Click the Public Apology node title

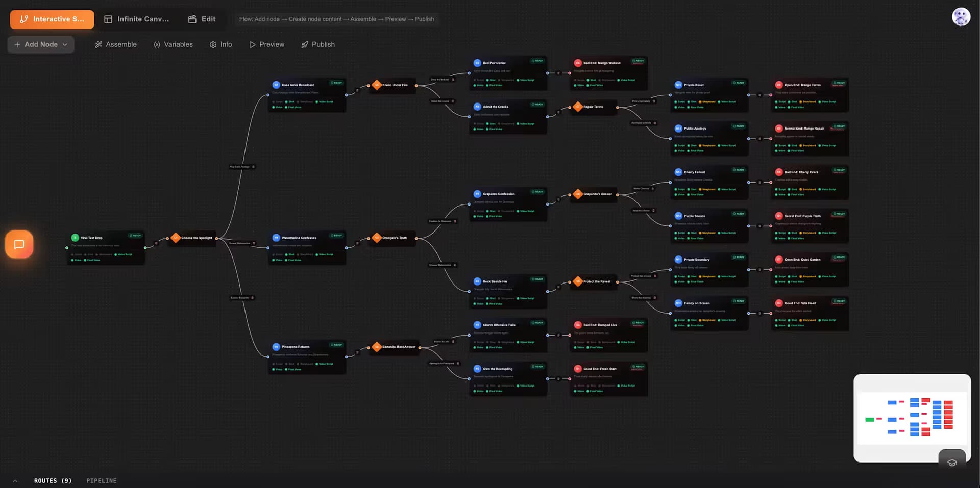pyautogui.click(x=695, y=129)
